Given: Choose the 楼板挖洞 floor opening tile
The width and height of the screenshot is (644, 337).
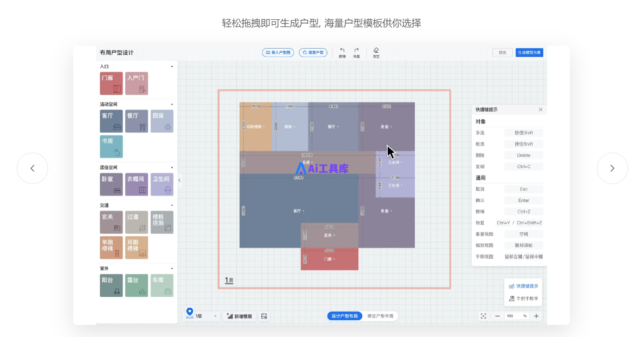Looking at the screenshot, I should coord(162,222).
